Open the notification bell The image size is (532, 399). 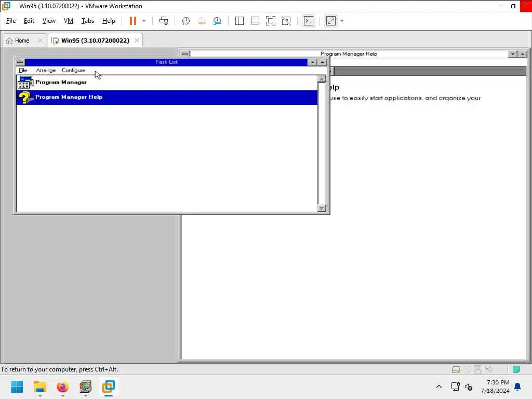click(518, 387)
